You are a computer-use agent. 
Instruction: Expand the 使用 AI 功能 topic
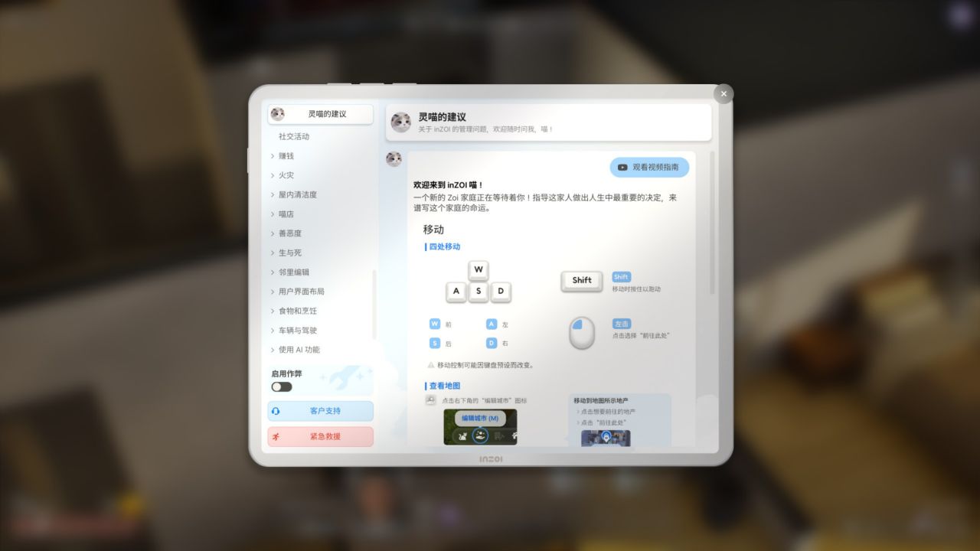point(296,350)
